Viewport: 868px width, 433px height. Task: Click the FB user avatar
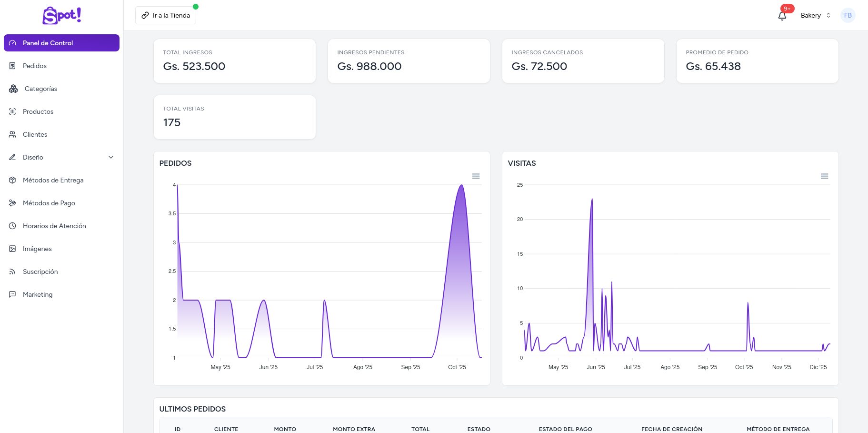point(848,16)
